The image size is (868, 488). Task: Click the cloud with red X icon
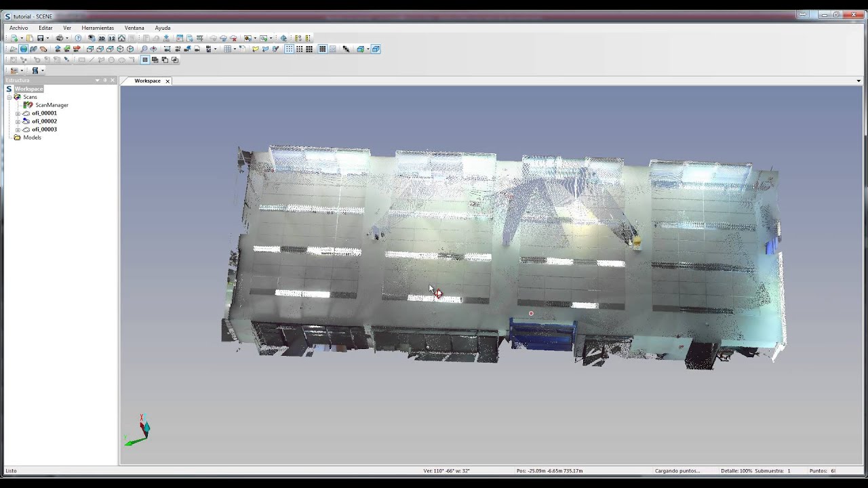click(x=233, y=39)
